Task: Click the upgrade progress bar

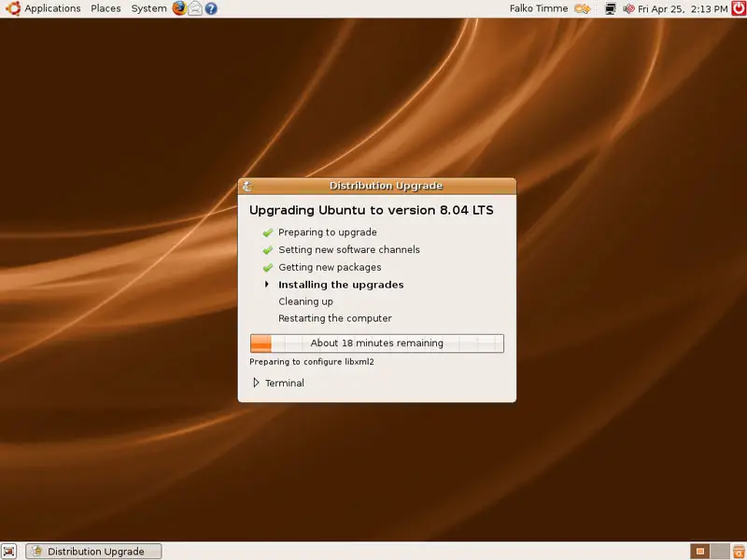Action: [x=377, y=343]
